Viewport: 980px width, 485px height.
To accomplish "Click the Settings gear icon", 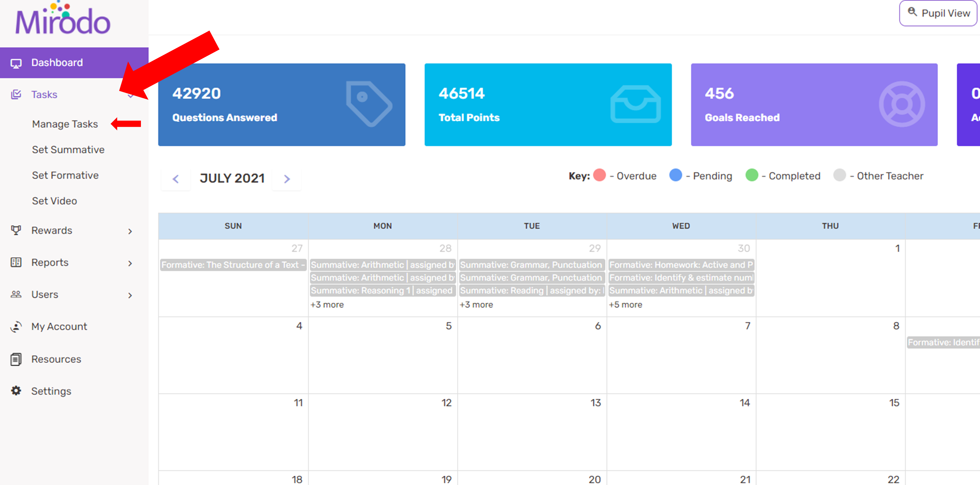I will point(16,391).
